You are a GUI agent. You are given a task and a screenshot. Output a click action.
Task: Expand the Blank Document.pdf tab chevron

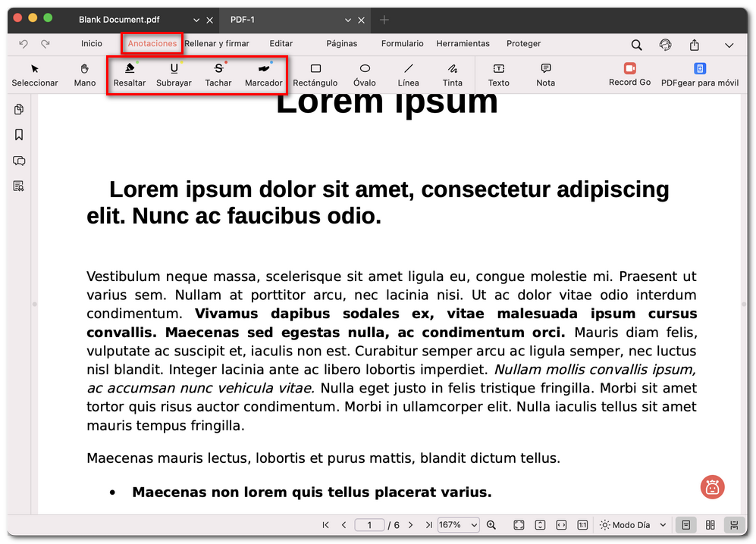(196, 20)
